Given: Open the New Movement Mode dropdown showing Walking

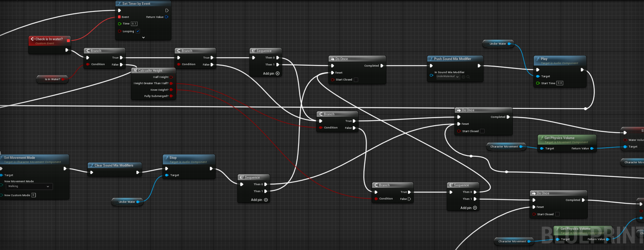Looking at the screenshot, I should (x=29, y=187).
